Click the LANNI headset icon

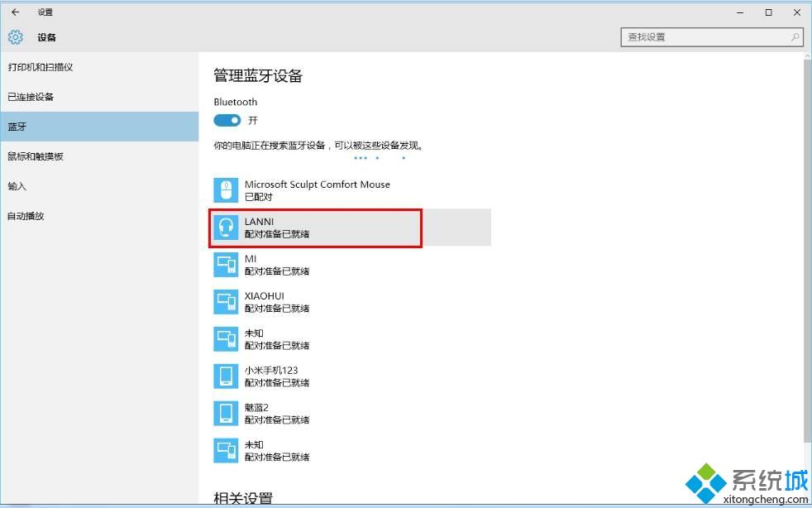[x=226, y=227]
